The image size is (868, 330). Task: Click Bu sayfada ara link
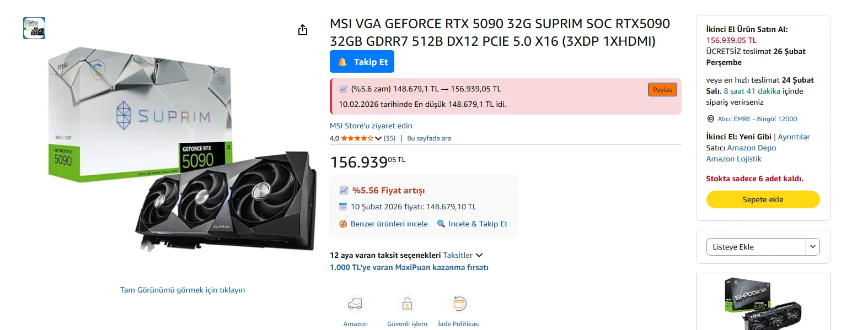pyautogui.click(x=428, y=138)
